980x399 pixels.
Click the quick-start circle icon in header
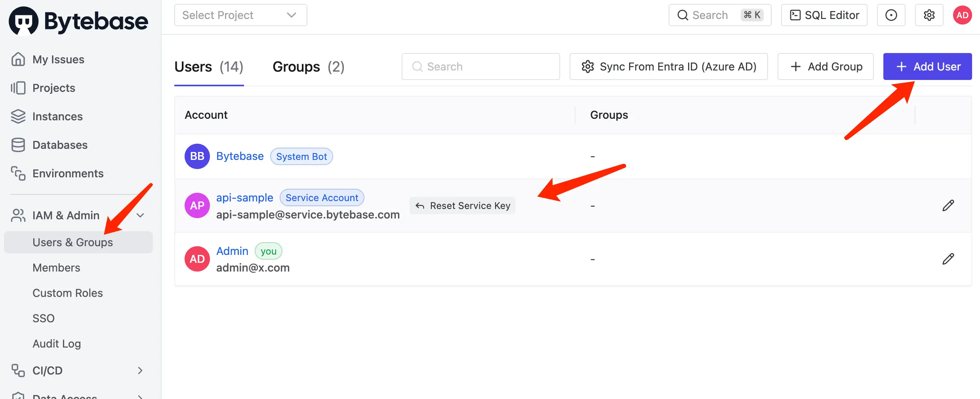click(891, 15)
